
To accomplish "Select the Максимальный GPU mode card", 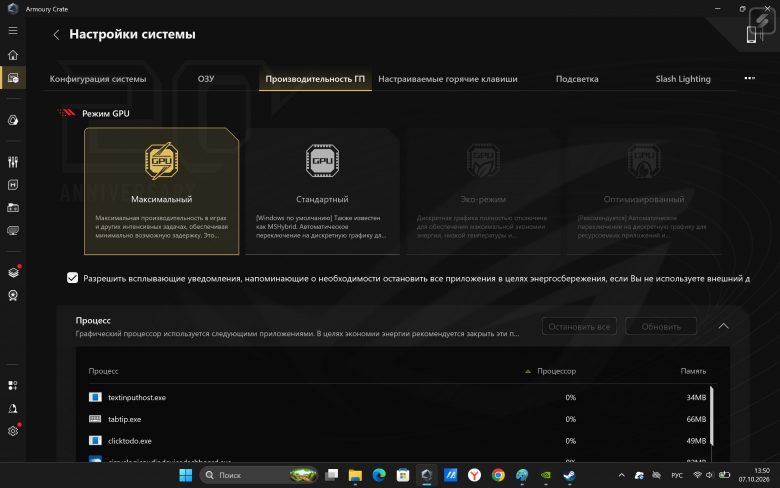I will 162,192.
